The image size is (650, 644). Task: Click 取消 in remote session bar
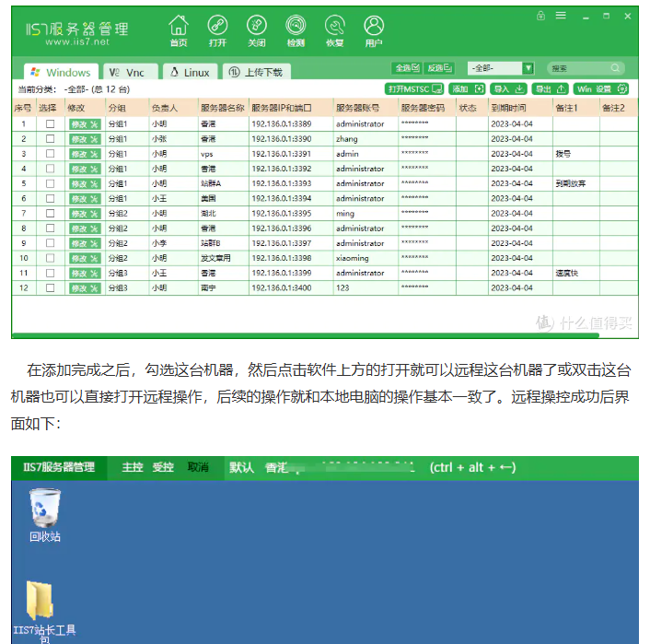tap(198, 467)
